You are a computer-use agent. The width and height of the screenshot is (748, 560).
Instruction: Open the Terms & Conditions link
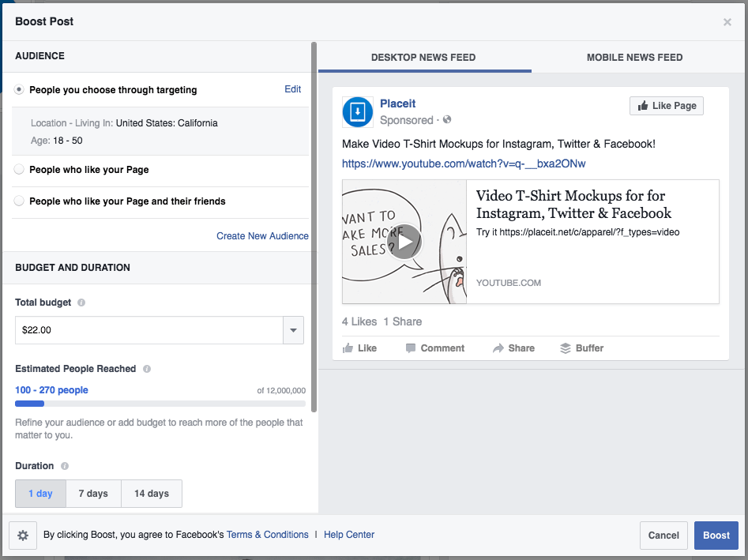(268, 535)
